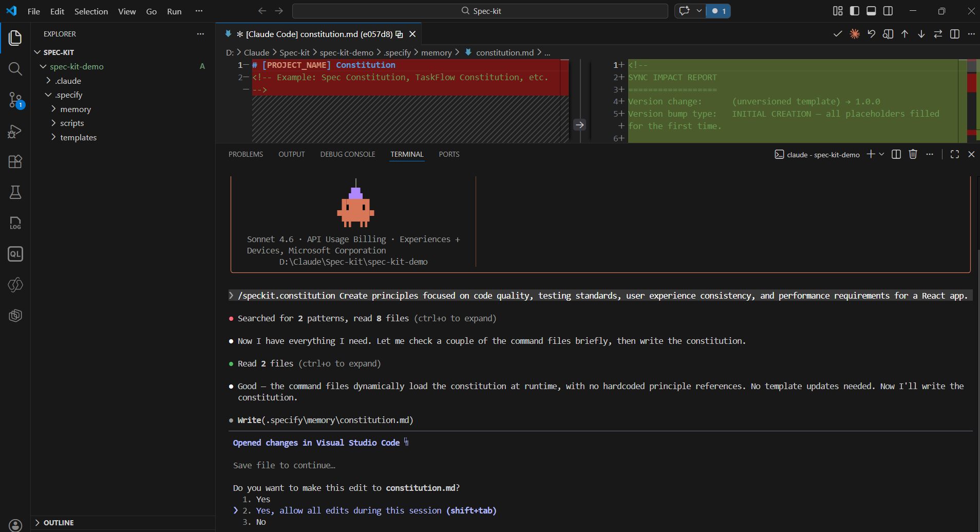Click the revert change arrow in diff gutter
This screenshot has height=532, width=980.
[x=579, y=125]
